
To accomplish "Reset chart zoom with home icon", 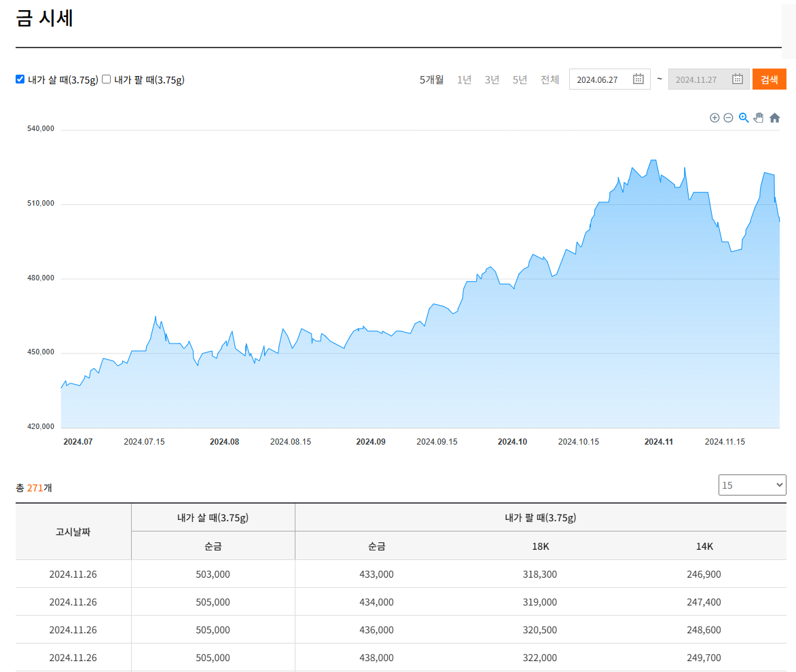I will [x=775, y=117].
